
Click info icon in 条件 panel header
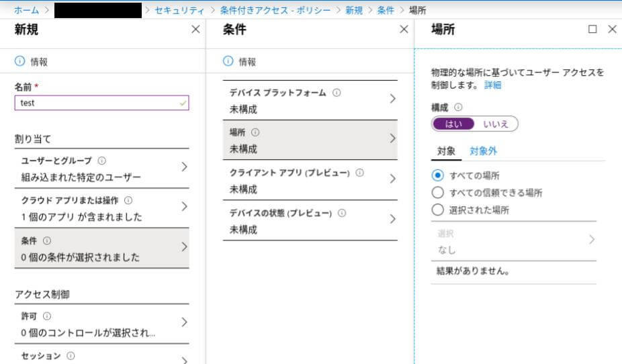228,61
